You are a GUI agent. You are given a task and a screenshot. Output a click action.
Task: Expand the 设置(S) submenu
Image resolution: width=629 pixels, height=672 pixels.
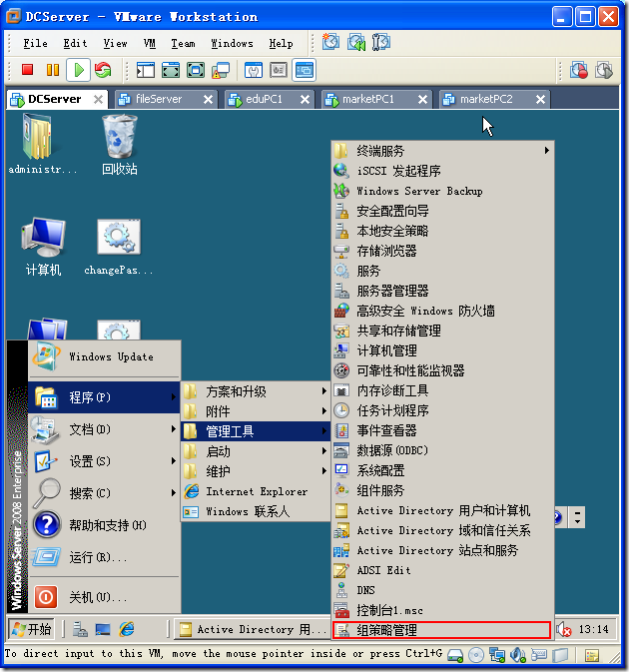pos(104,461)
